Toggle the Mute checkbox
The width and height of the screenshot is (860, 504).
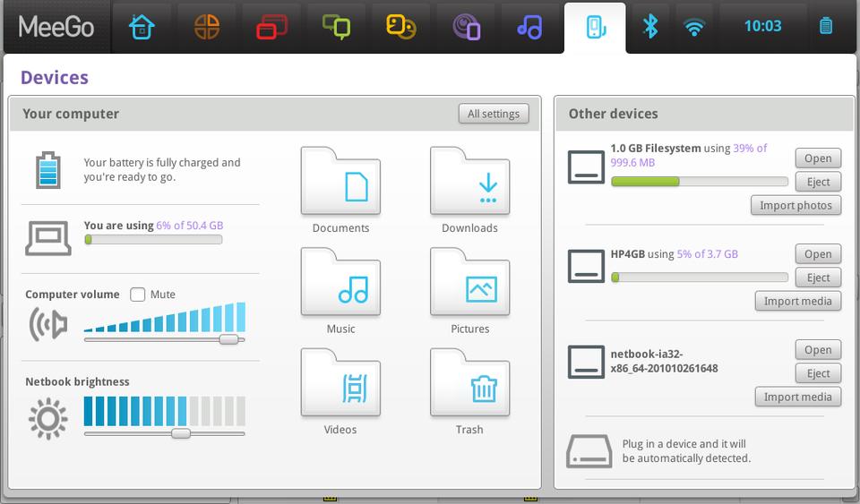138,295
